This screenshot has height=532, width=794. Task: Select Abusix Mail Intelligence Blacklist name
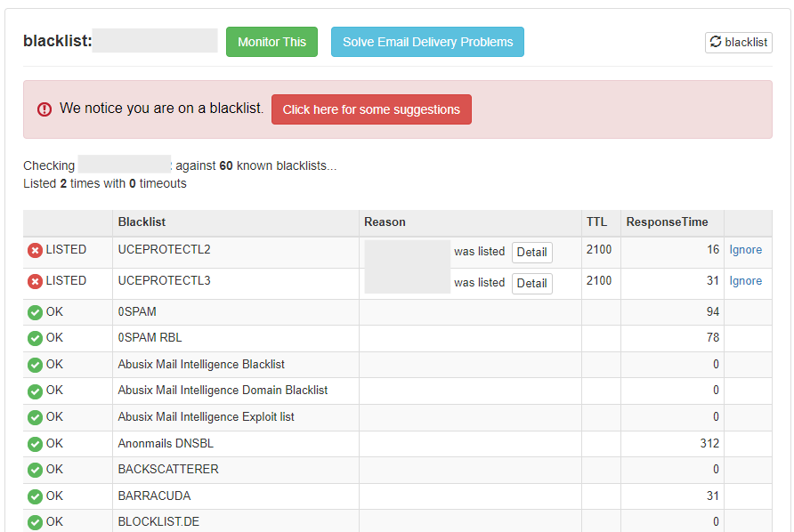pyautogui.click(x=201, y=365)
